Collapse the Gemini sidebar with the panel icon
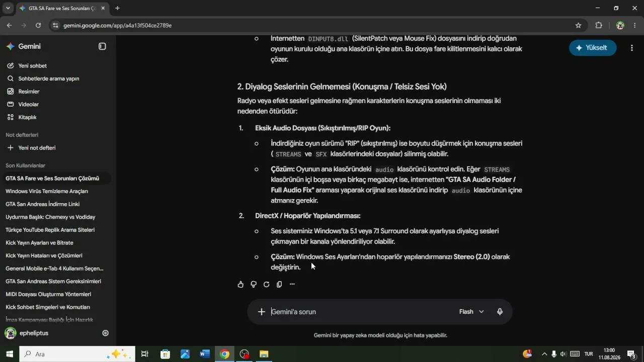 pos(102,46)
